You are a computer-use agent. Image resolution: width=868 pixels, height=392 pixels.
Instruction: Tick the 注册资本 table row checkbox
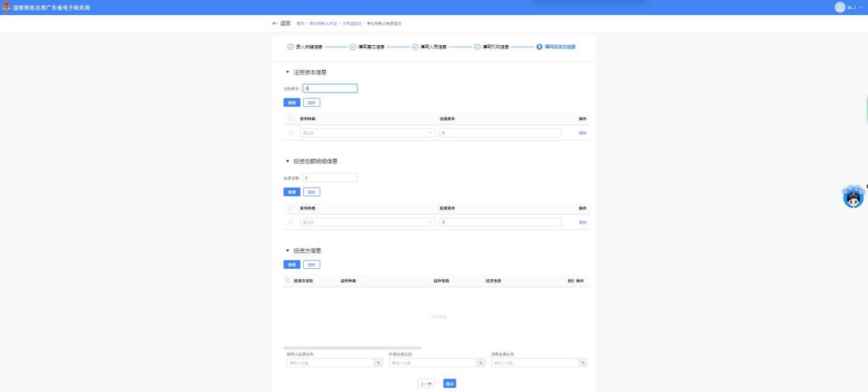(x=290, y=133)
